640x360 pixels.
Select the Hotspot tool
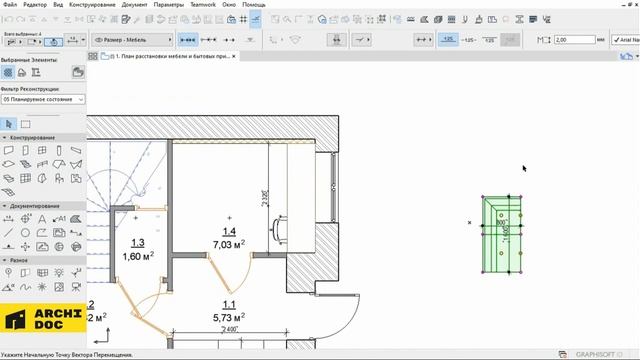click(x=42, y=287)
